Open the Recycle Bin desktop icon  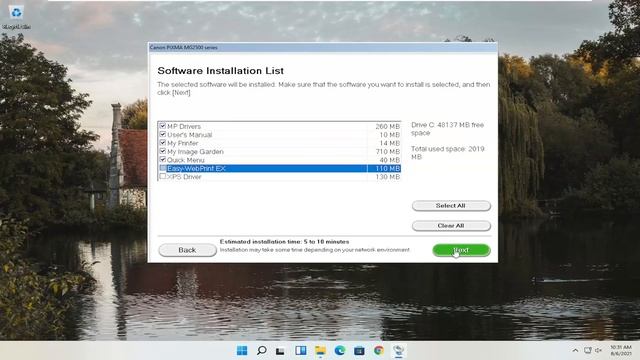pos(16,17)
